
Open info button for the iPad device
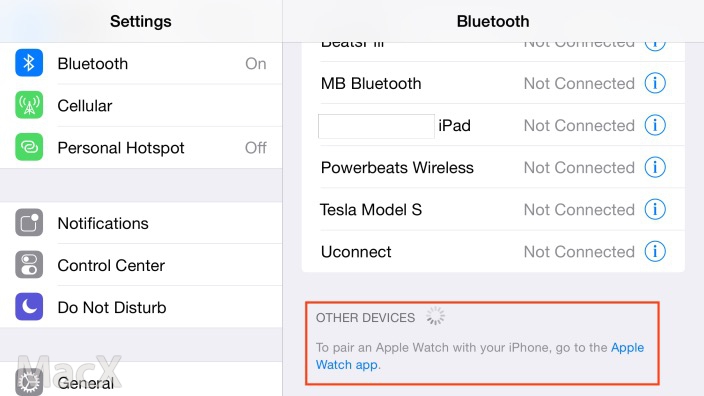[655, 125]
